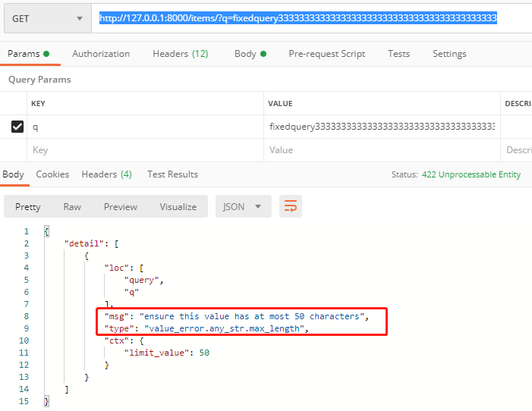Click the empty Key placeholder field
The height and width of the screenshot is (411, 532).
tap(144, 150)
